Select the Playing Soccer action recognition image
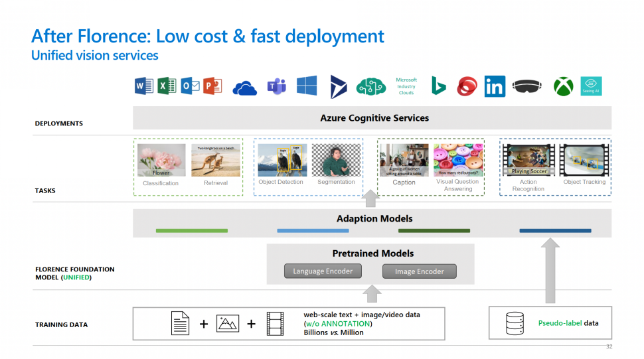This screenshot has width=644, height=359. coord(529,160)
